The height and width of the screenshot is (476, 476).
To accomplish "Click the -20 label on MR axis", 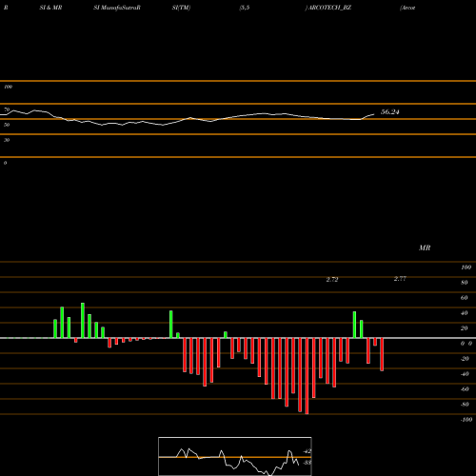I will (x=465, y=359).
